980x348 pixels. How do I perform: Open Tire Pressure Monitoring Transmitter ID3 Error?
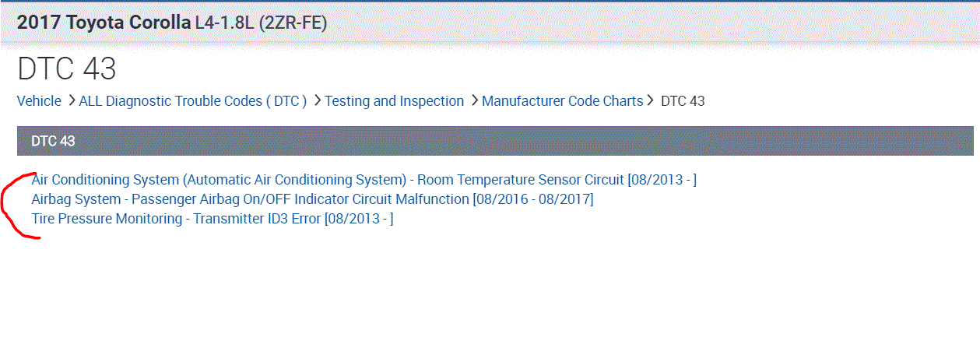click(176, 219)
